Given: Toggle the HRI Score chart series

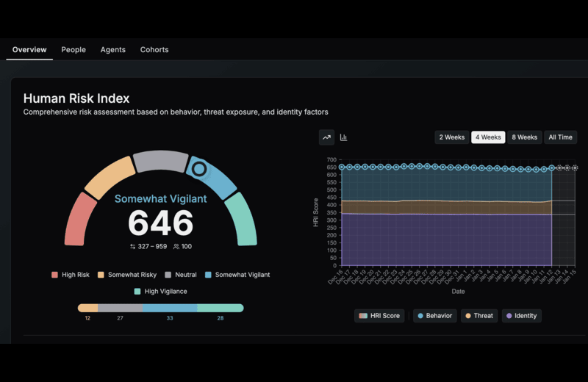Looking at the screenshot, I should click(x=379, y=316).
